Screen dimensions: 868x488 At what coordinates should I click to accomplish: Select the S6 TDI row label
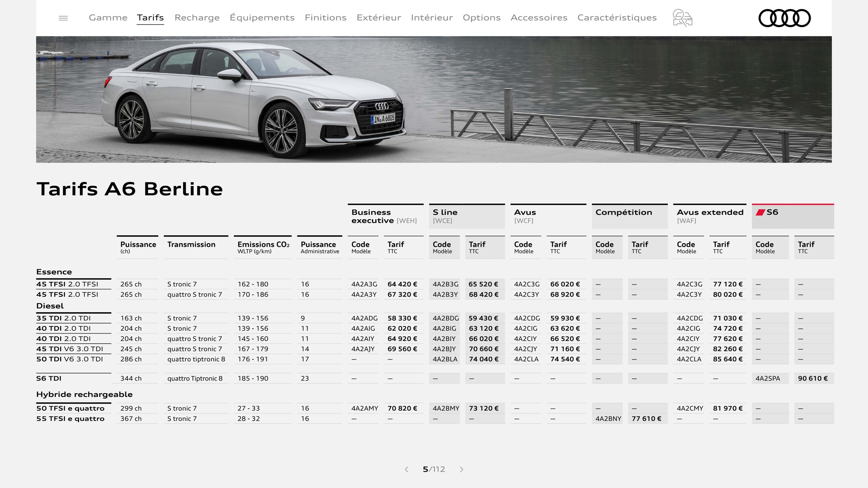pos(49,379)
